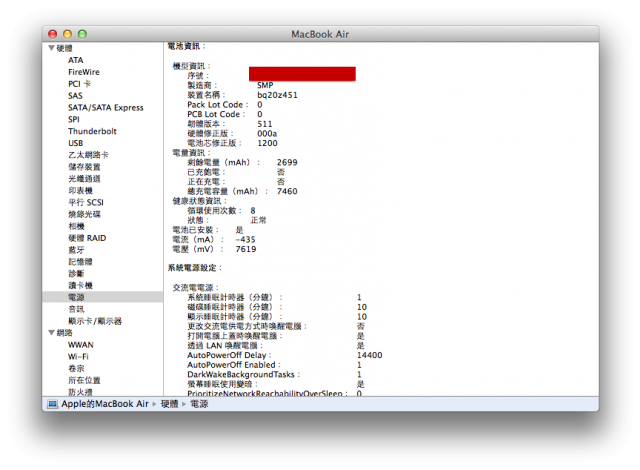The image size is (640, 470).
Task: Select the highlighted 電源 power entry
Action: [102, 297]
